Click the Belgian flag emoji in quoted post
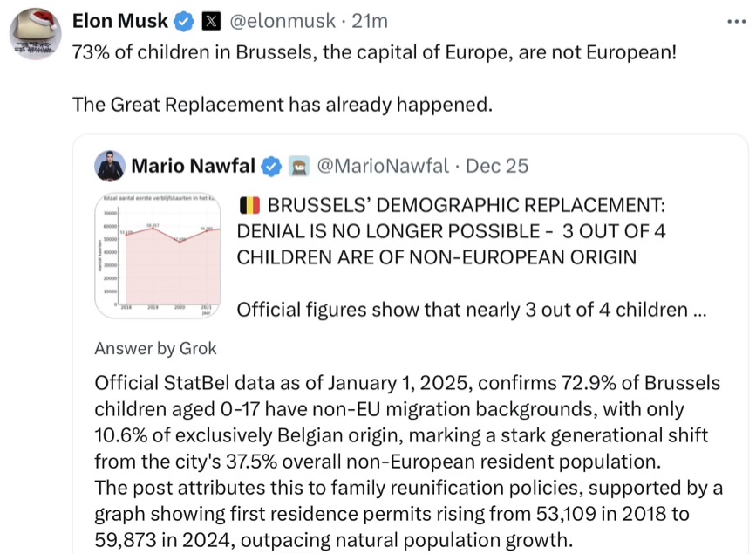 click(249, 206)
